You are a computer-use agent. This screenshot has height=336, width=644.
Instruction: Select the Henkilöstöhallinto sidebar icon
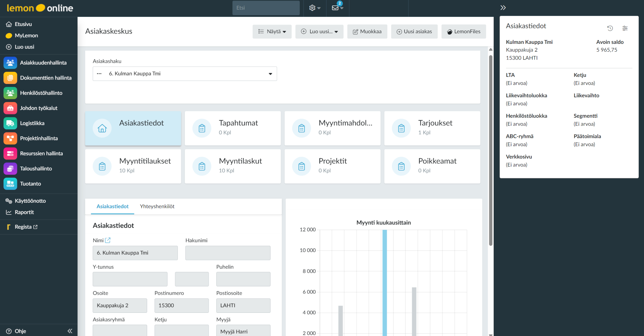10,93
